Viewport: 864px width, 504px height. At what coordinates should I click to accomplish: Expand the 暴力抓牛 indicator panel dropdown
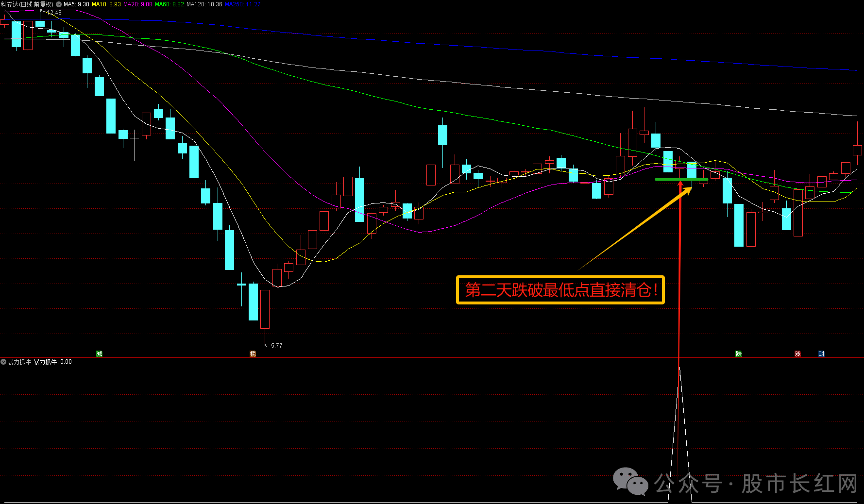tap(3, 362)
